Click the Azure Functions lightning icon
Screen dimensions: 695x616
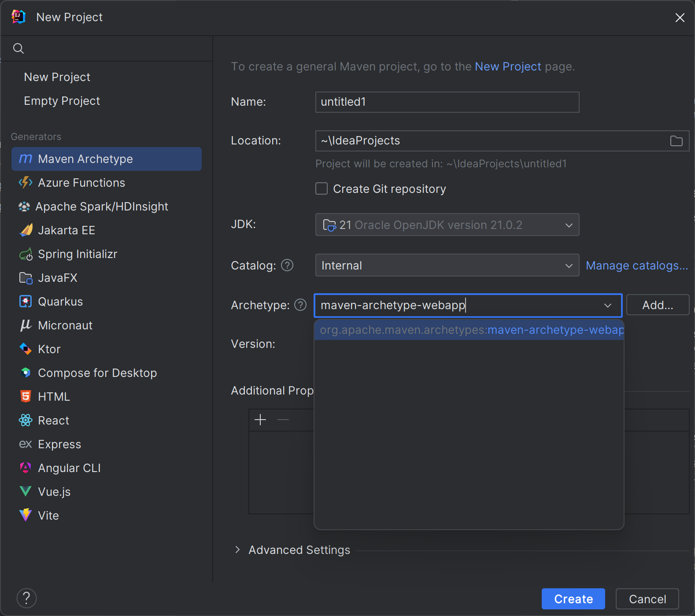(x=26, y=182)
